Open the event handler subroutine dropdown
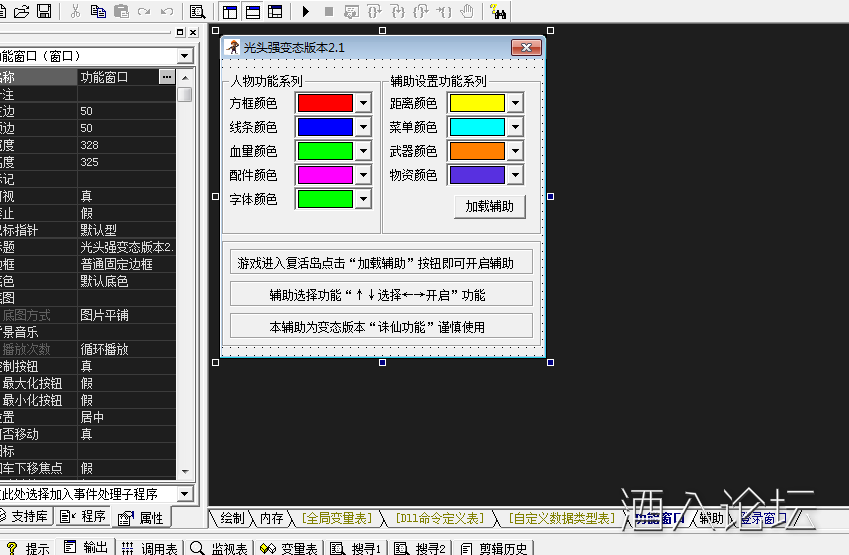Screen dimensions: 849x555 click(x=184, y=494)
